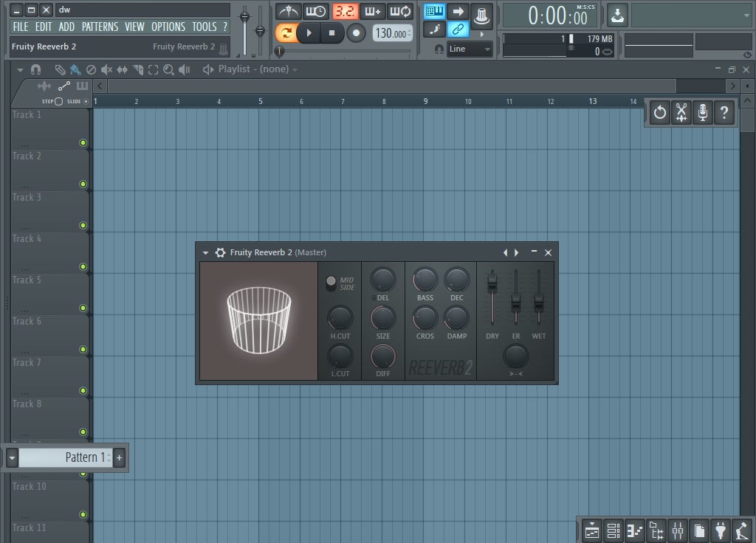
Task: Toggle loop recording button
Action: 400,11
